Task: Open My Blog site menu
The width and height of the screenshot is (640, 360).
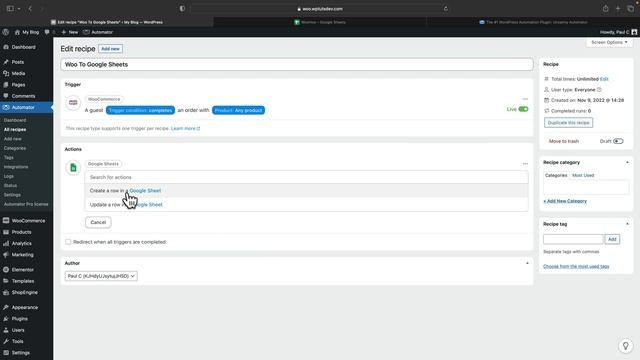Action: click(x=27, y=32)
